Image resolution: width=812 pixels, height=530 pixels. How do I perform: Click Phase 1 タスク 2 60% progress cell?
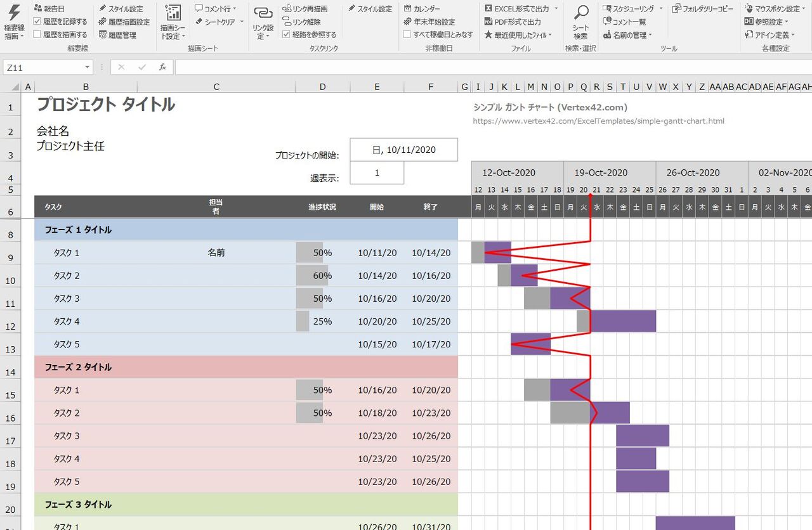click(x=322, y=275)
